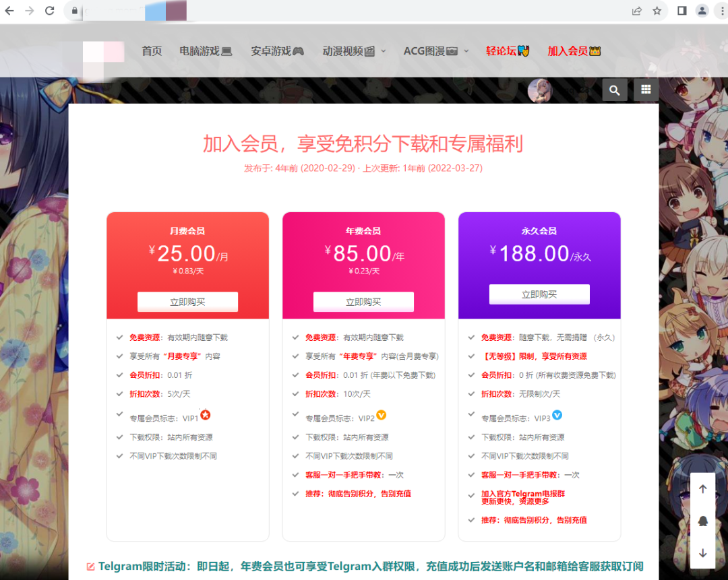Click the 【无等级】限制，享受所有资源 text
This screenshot has width=728, height=580.
[x=535, y=356]
